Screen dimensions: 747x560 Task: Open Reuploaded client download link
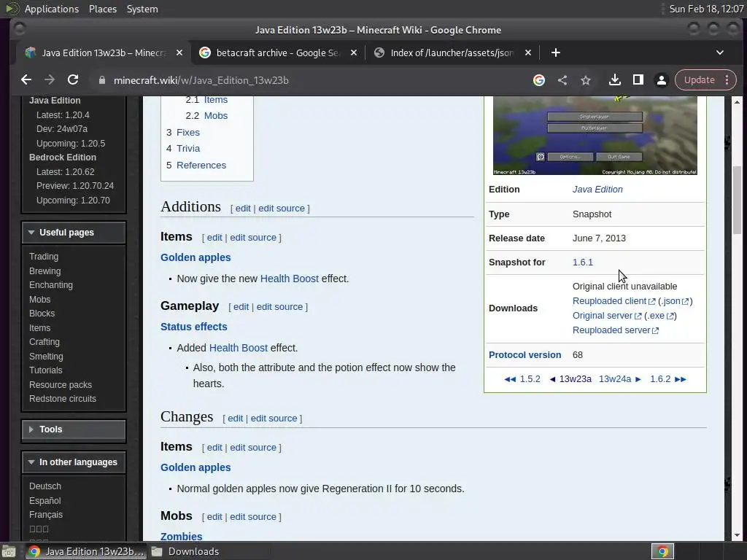pos(614,301)
